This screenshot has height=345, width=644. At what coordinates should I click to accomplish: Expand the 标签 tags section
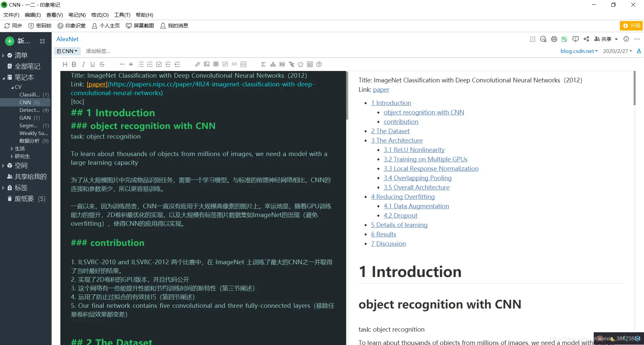(x=3, y=188)
